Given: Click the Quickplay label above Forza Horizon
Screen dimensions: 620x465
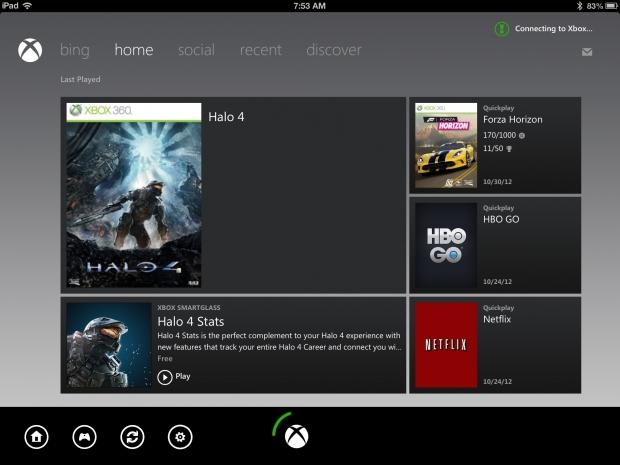Looking at the screenshot, I should coord(498,108).
